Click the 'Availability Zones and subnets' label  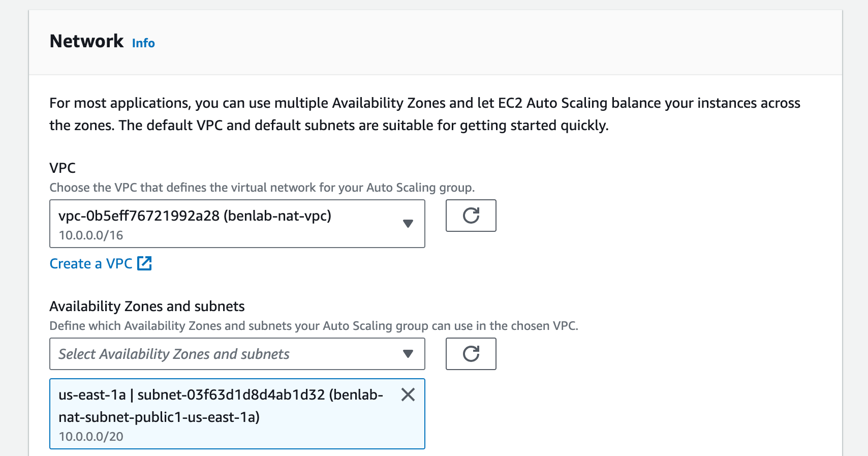point(147,307)
